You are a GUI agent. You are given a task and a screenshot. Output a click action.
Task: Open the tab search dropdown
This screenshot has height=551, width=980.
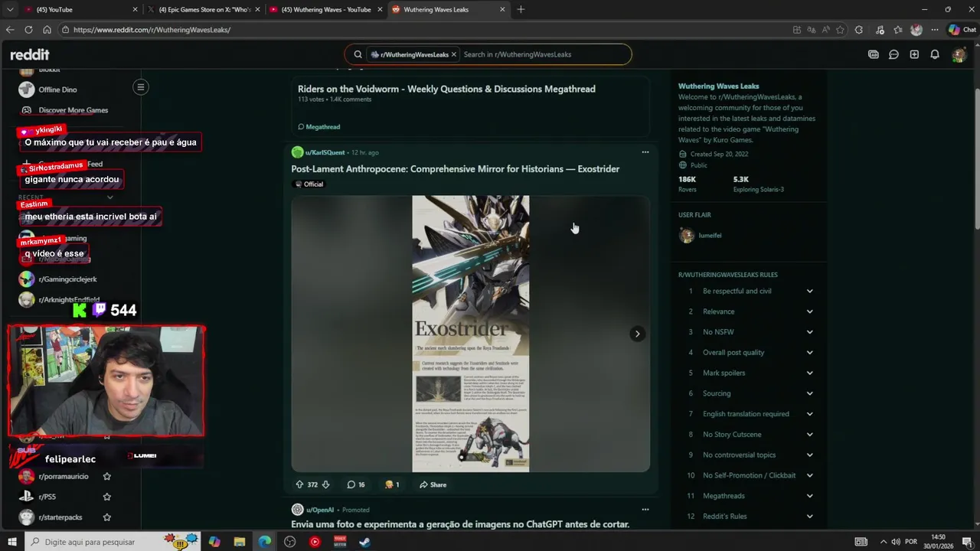point(9,9)
